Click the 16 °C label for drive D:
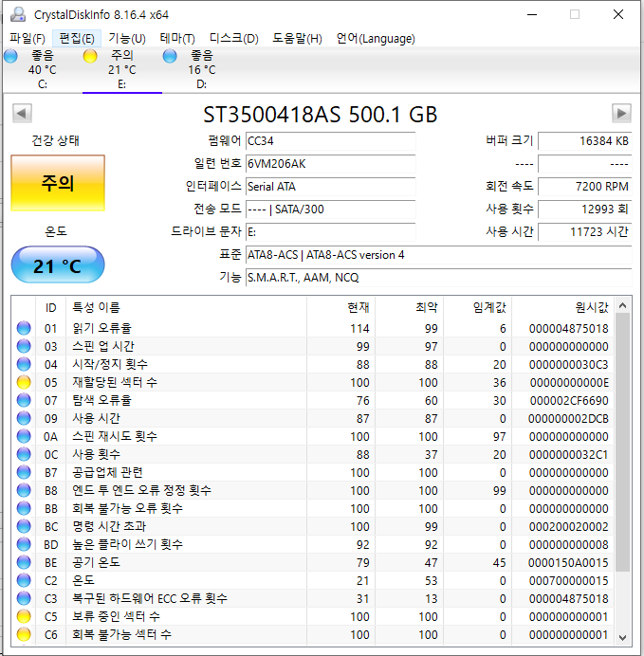Image resolution: width=644 pixels, height=656 pixels. (202, 70)
